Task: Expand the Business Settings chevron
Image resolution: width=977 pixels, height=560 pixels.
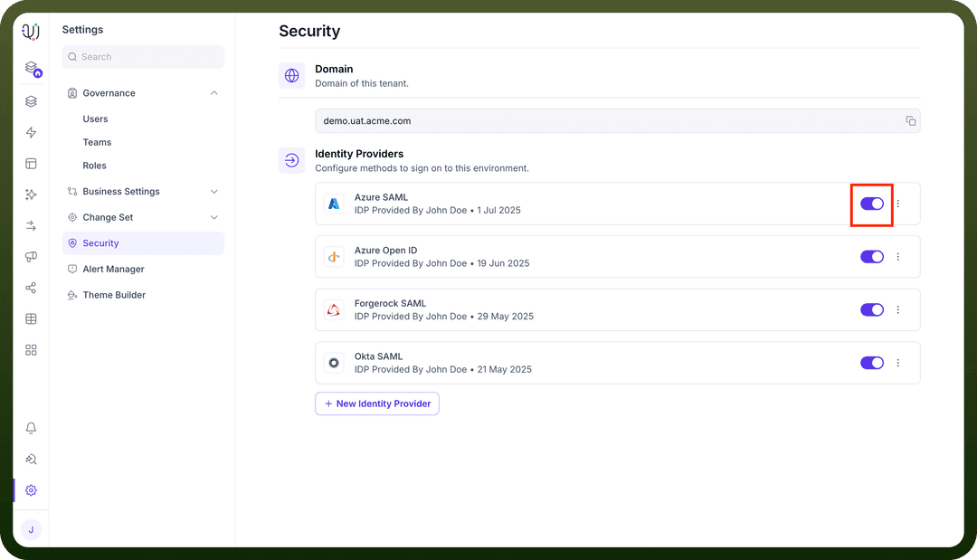Action: (x=213, y=191)
